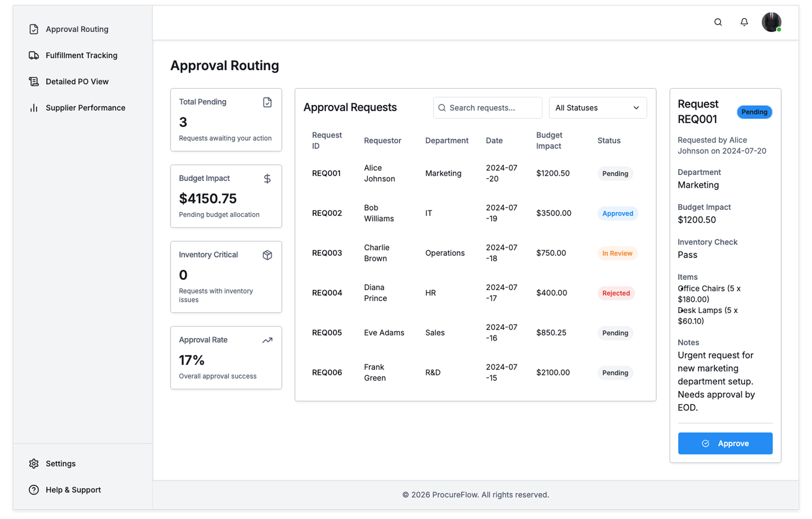This screenshot has height=519, width=812.
Task: Click the chevron arrow in status filter
Action: click(x=636, y=108)
